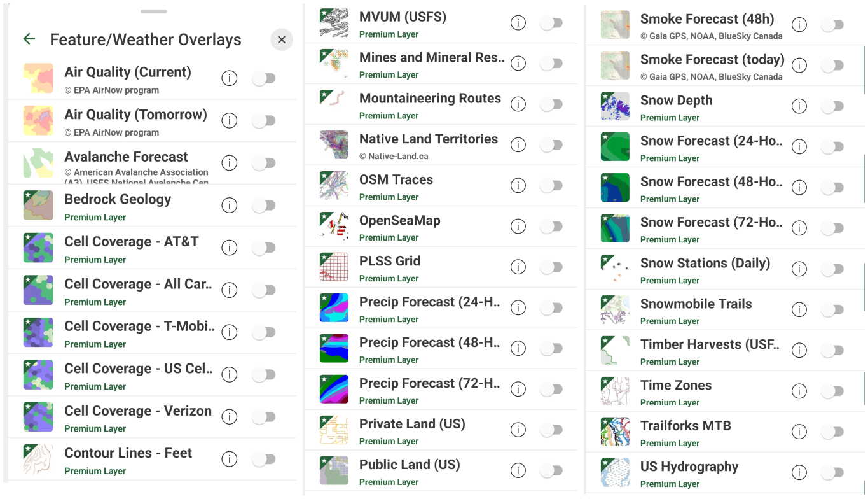Enable Cell Coverage - T-Mobile switch
Viewport: 868px width, 499px height.
tap(263, 332)
